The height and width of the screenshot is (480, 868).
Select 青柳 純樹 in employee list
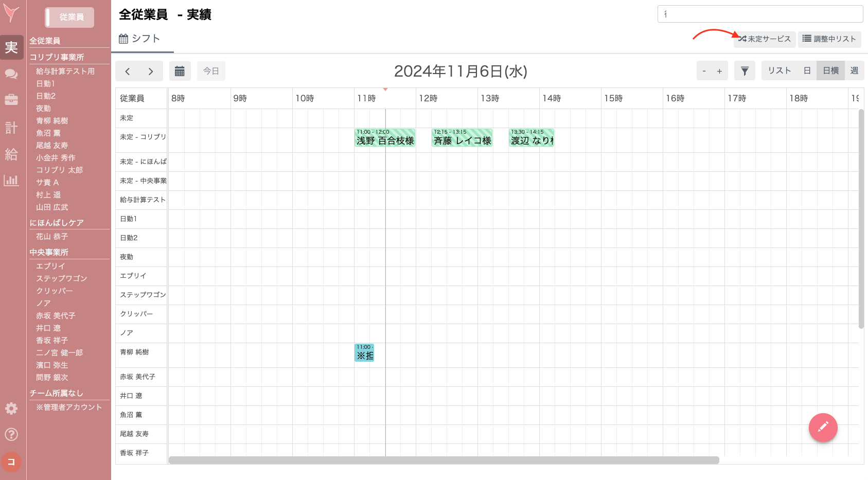pyautogui.click(x=52, y=121)
